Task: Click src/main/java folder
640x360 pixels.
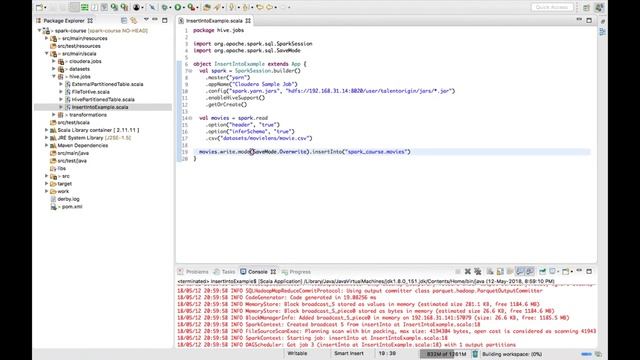Action: (x=73, y=153)
